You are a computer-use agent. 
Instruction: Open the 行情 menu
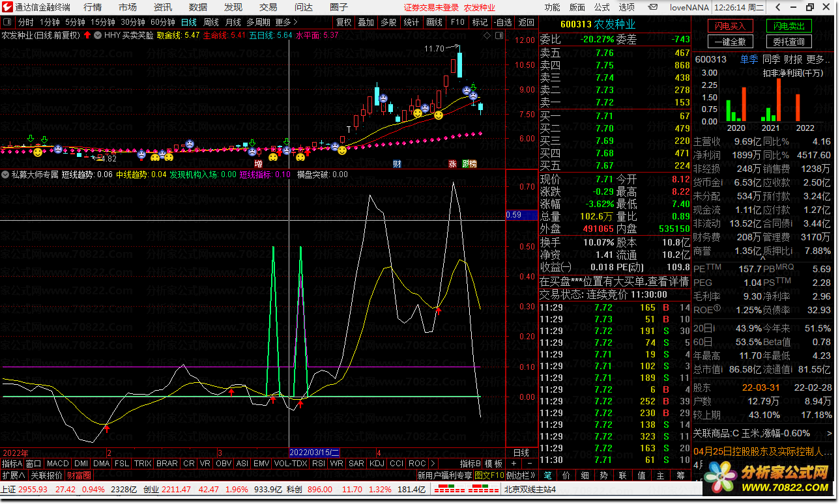coord(93,7)
